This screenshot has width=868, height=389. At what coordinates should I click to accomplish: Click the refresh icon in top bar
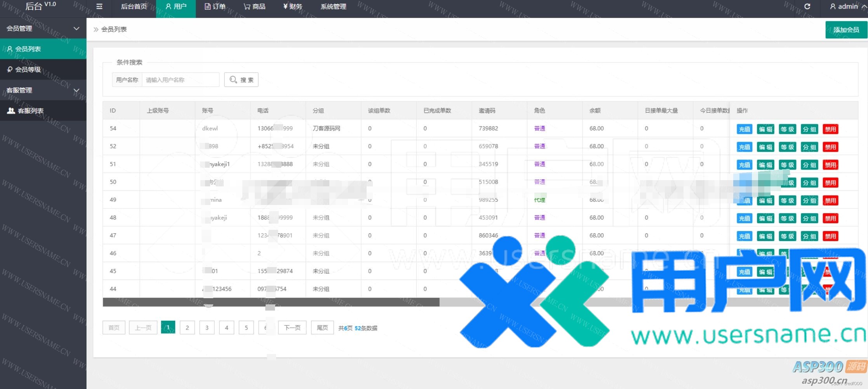coord(807,6)
